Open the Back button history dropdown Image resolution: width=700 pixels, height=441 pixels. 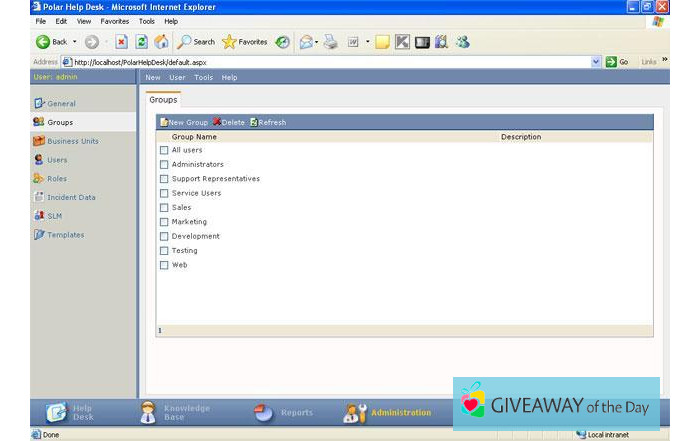pos(74,42)
